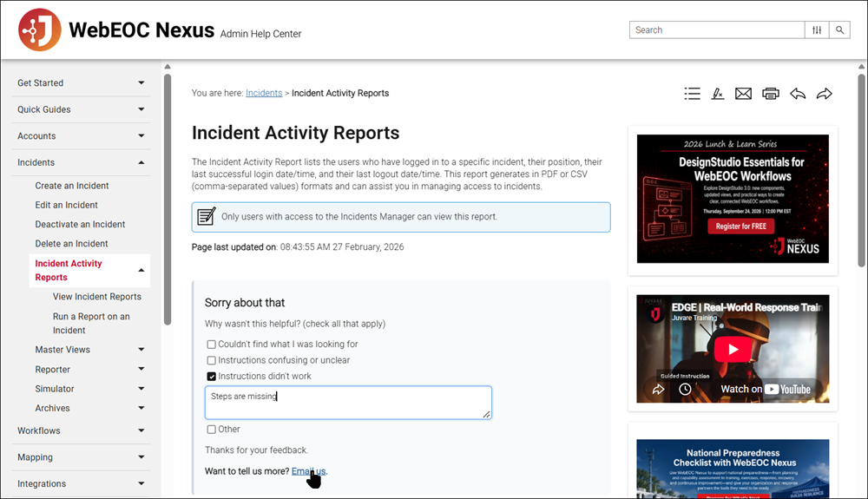868x499 pixels.
Task: Click the share arrow on video
Action: (x=658, y=390)
